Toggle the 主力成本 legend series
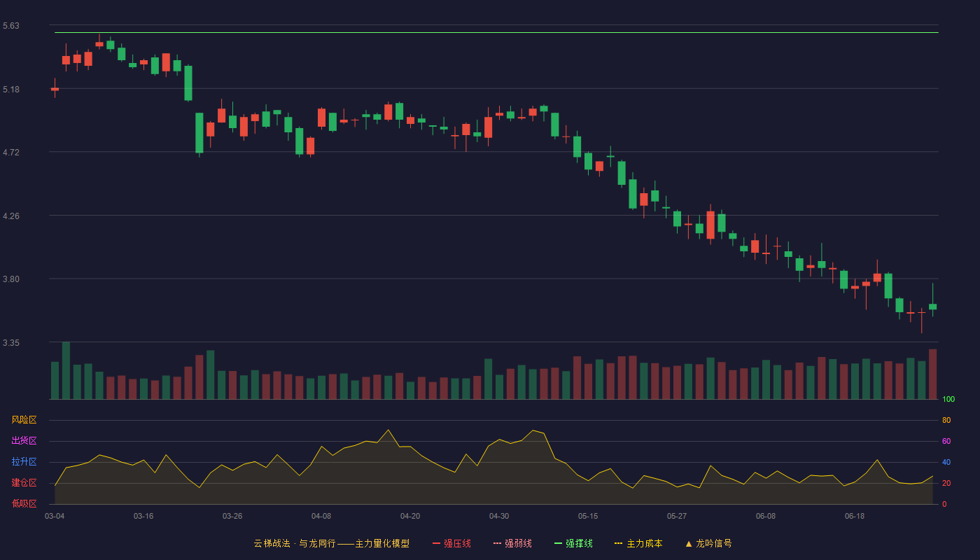 click(x=638, y=543)
